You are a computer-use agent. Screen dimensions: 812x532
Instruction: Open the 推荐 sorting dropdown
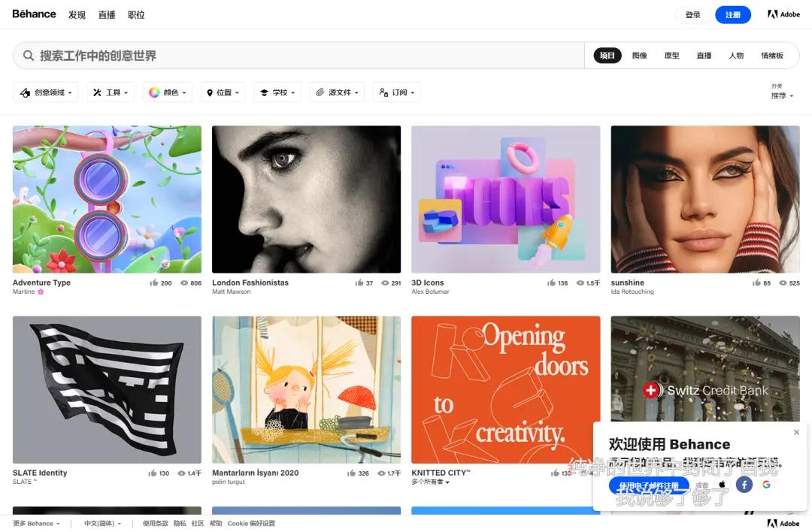pyautogui.click(x=781, y=96)
